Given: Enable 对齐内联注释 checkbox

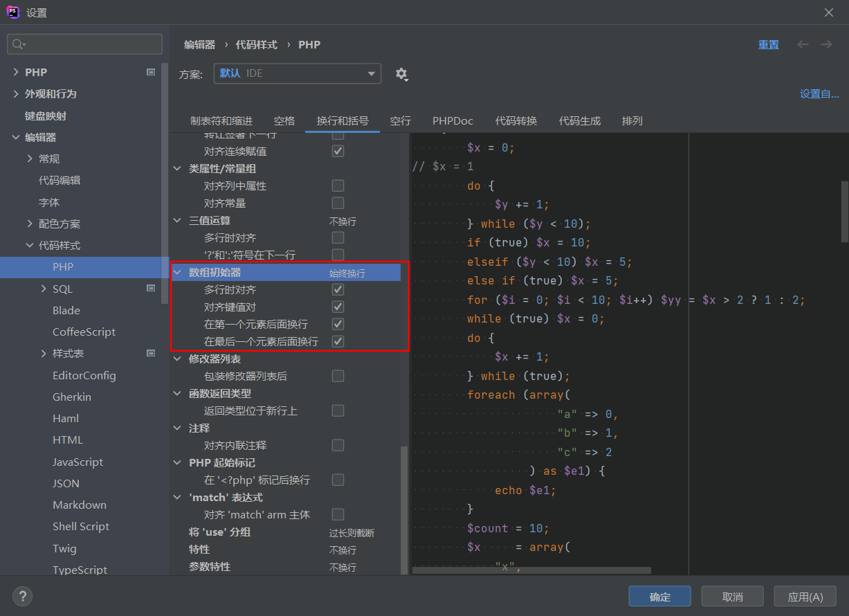Looking at the screenshot, I should 338,445.
